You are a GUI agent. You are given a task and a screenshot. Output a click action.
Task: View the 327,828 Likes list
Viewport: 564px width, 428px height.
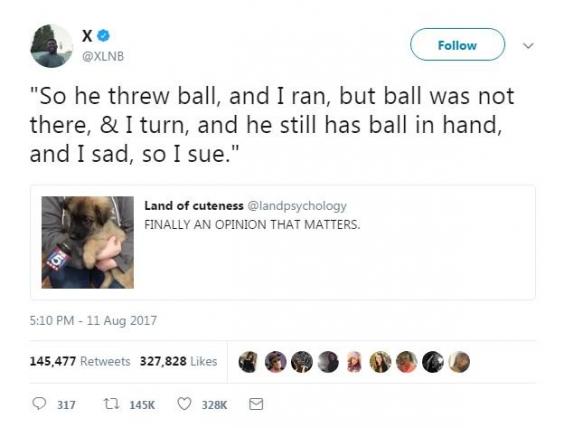coord(178,361)
